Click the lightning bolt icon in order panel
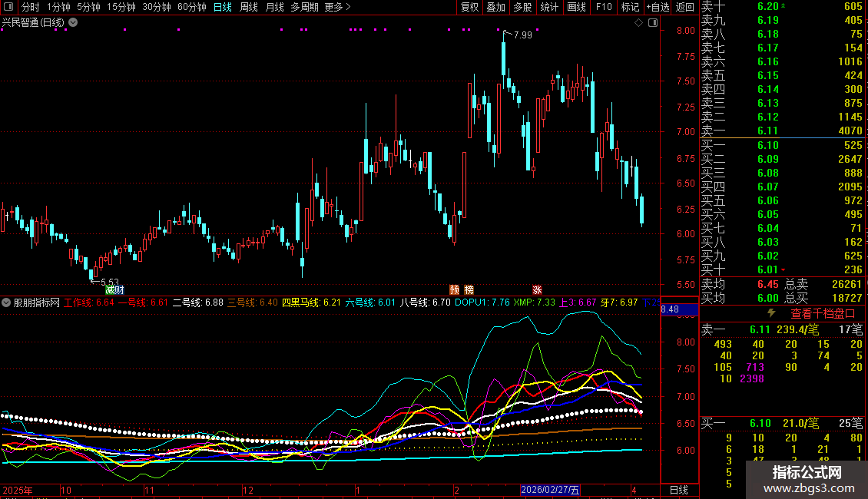 pyautogui.click(x=772, y=313)
